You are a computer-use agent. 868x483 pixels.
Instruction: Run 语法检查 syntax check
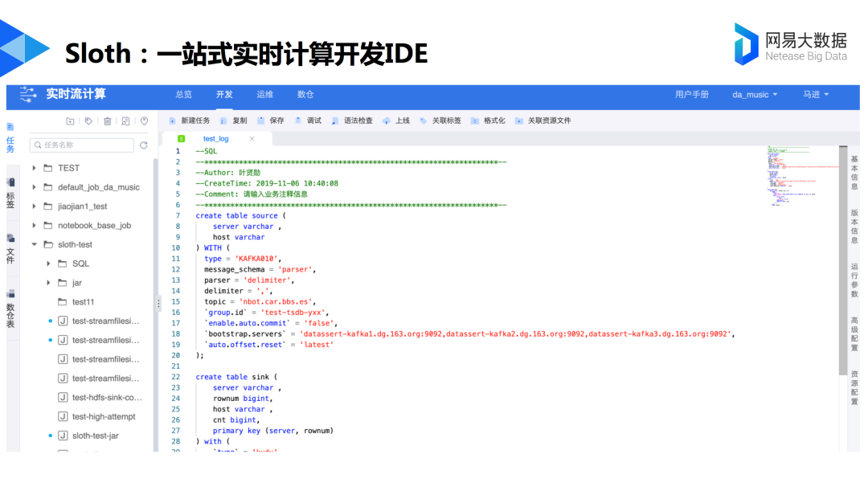352,121
